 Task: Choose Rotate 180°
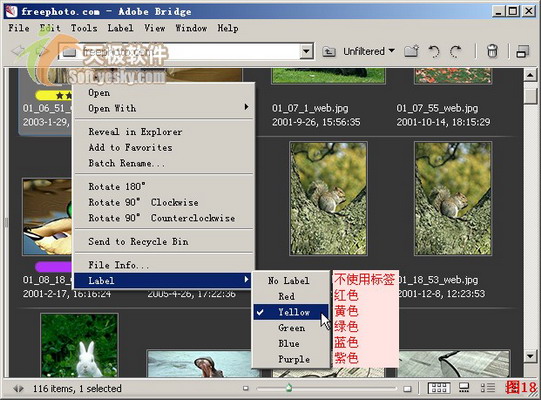tap(164, 186)
